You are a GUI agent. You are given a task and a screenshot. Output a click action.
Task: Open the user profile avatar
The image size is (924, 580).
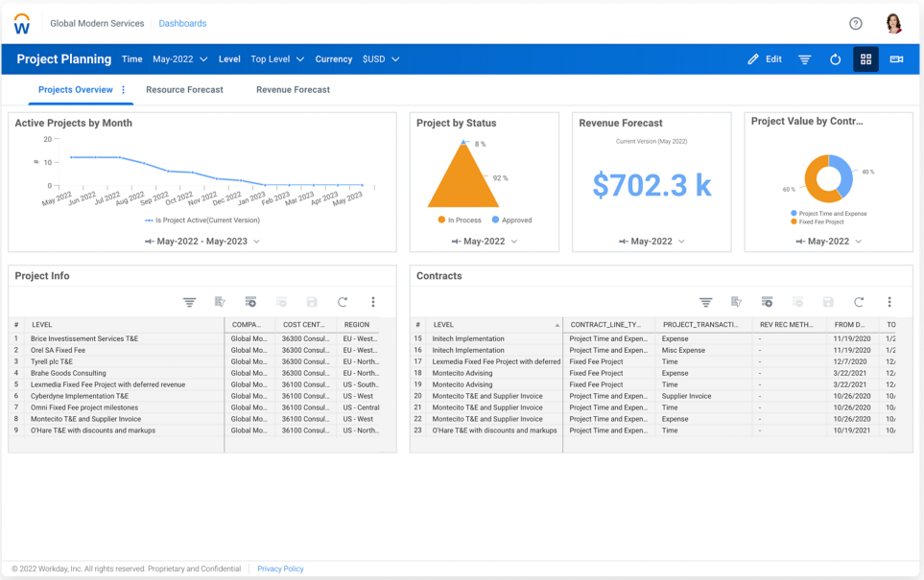(893, 24)
